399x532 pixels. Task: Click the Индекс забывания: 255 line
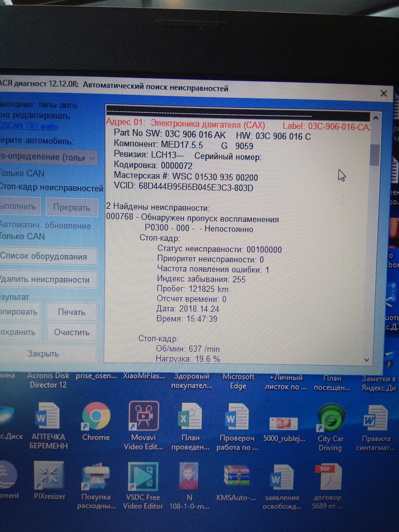tap(201, 279)
